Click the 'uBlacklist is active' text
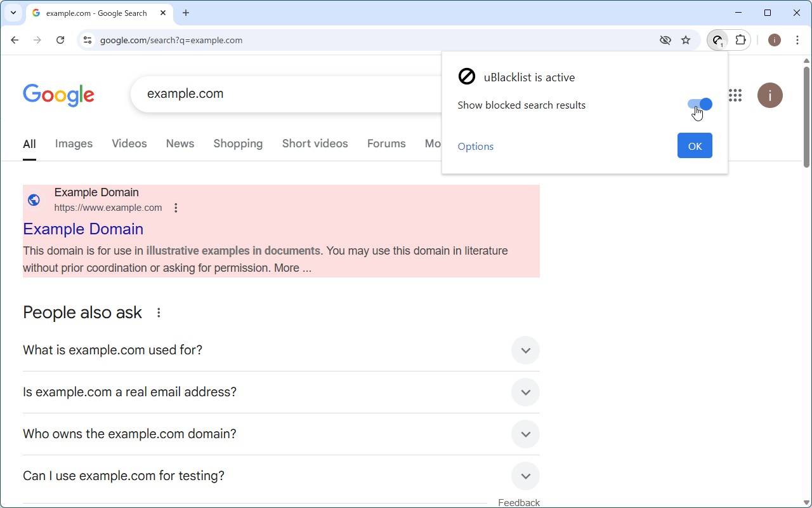The image size is (812, 508). click(529, 77)
